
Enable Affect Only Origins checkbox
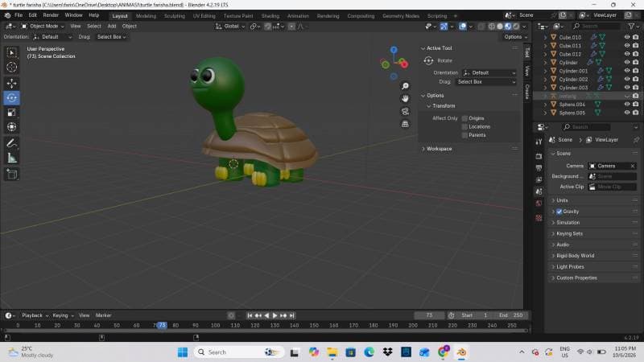point(465,118)
